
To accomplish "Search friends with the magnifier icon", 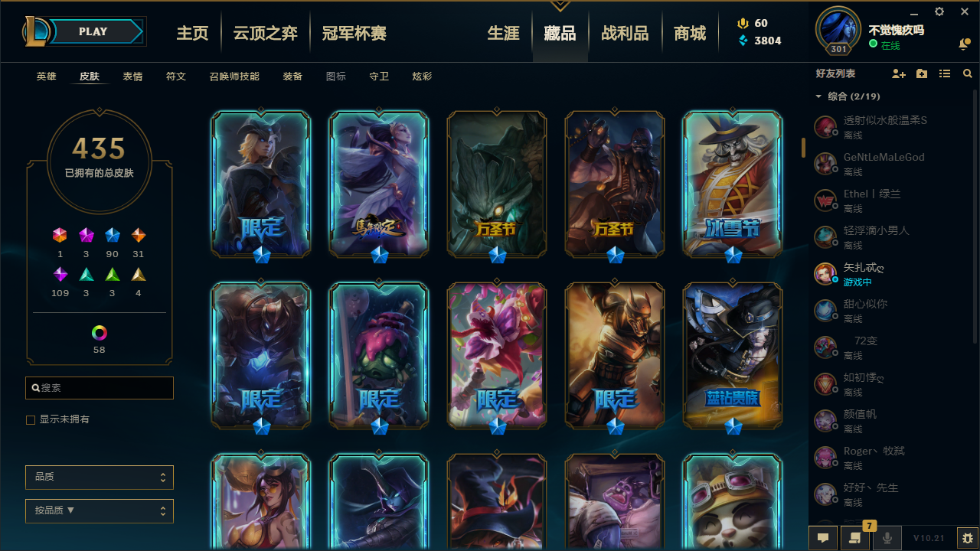I will (968, 73).
